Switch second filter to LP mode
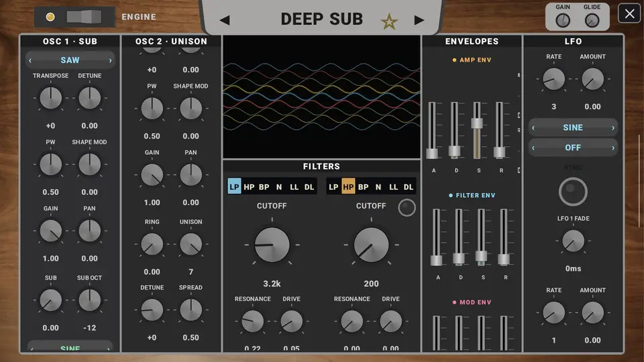The height and width of the screenshot is (362, 644). tap(333, 187)
